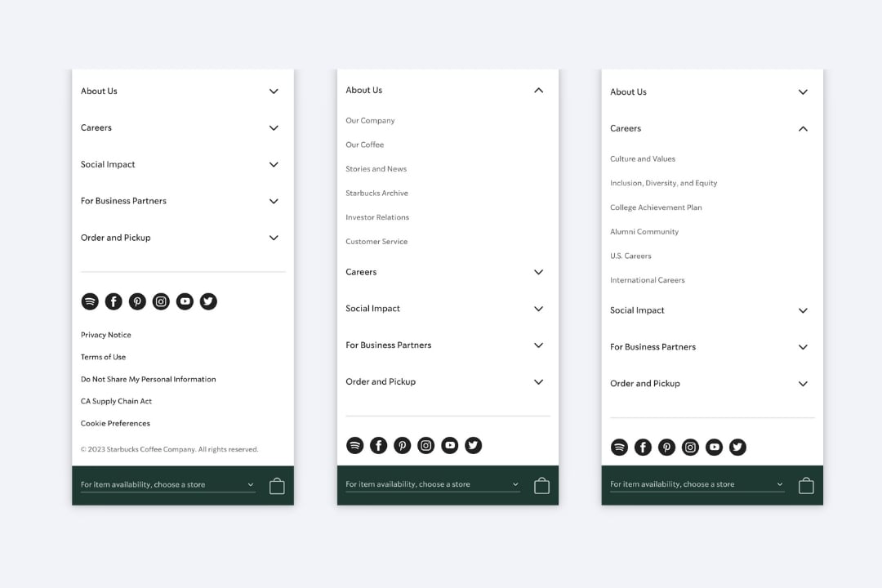The height and width of the screenshot is (588, 882).
Task: Click the CA Supply Chain Act link
Action: click(x=116, y=401)
